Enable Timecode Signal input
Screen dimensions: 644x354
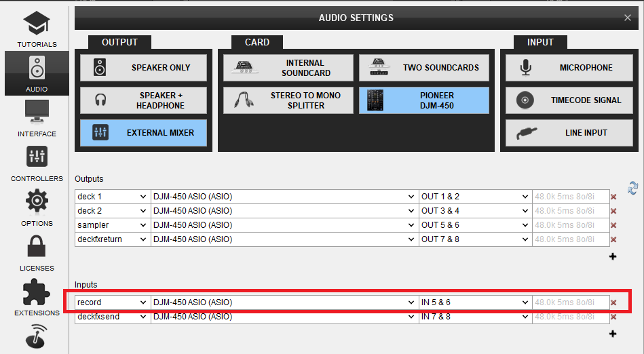pyautogui.click(x=569, y=100)
